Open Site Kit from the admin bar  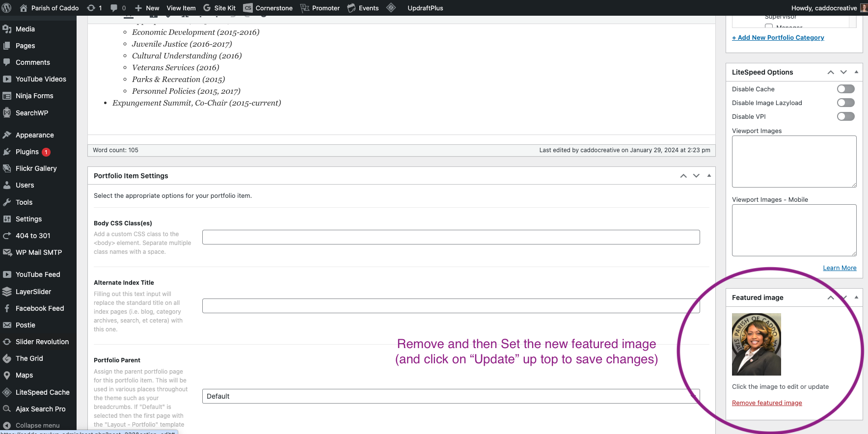pos(219,8)
